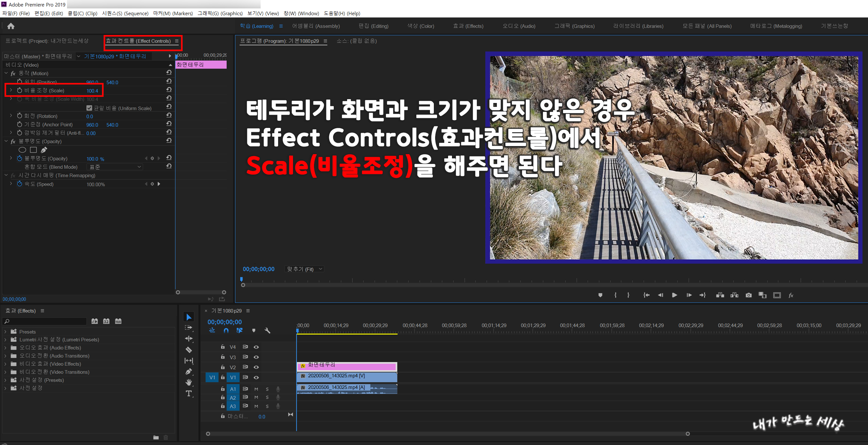Toggle Uniform Scale checkbox
868x445 pixels.
[x=89, y=108]
